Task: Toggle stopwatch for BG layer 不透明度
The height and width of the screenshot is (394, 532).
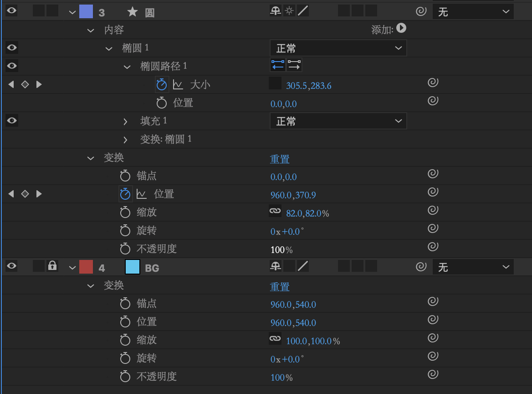Action: pyautogui.click(x=125, y=376)
